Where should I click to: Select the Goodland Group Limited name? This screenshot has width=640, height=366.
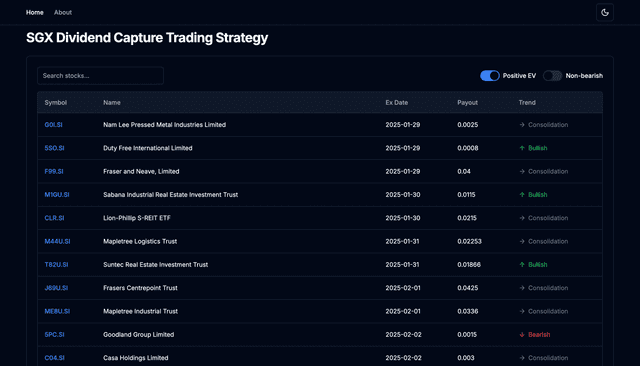click(x=139, y=334)
